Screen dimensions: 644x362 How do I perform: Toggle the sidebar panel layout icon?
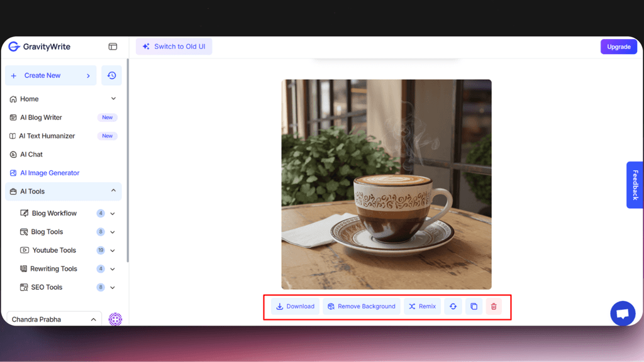click(x=113, y=47)
